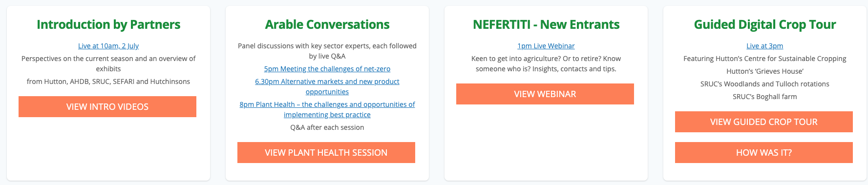Open the '1pm Live Webinar' link
This screenshot has width=868, height=185.
546,46
